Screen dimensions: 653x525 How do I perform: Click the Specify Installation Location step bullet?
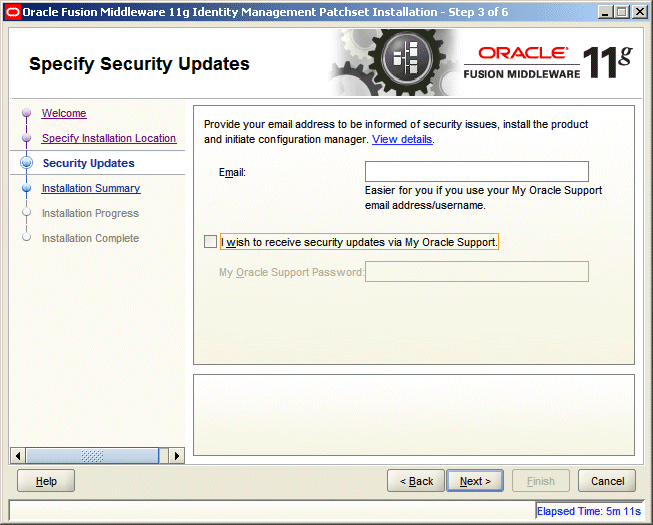coord(27,139)
